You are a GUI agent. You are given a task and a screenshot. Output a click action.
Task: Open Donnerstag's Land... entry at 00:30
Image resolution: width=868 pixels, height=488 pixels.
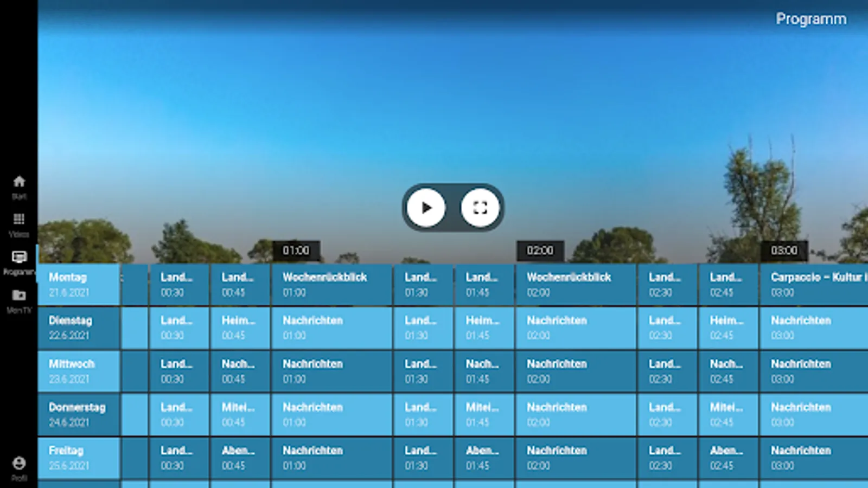[x=179, y=415]
